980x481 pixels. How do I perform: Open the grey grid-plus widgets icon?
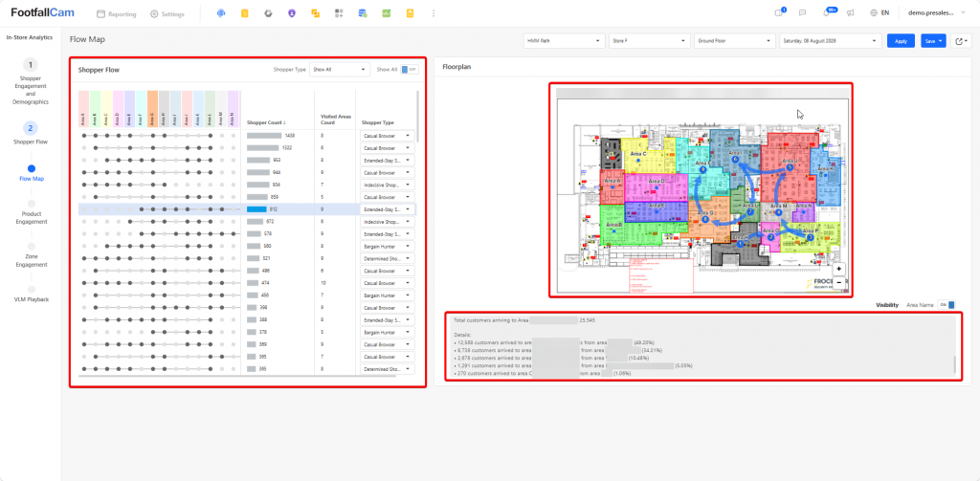pyautogui.click(x=340, y=13)
